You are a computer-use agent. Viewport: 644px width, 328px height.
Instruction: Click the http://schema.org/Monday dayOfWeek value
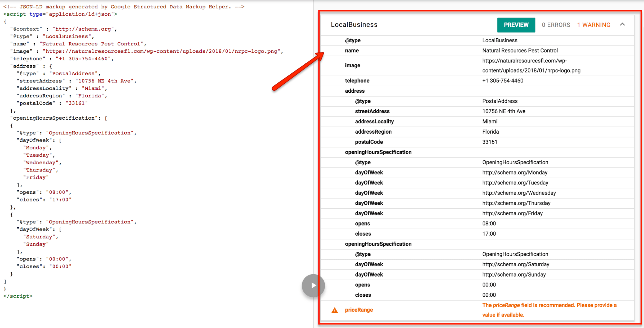coord(515,173)
